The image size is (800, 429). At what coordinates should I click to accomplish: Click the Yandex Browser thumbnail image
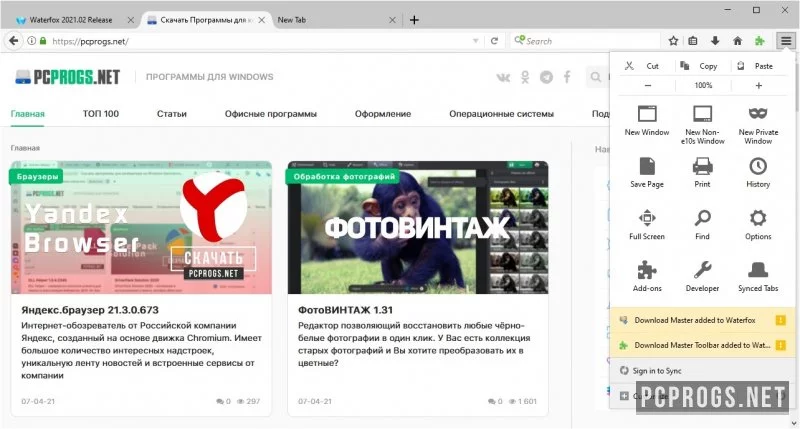[141, 228]
